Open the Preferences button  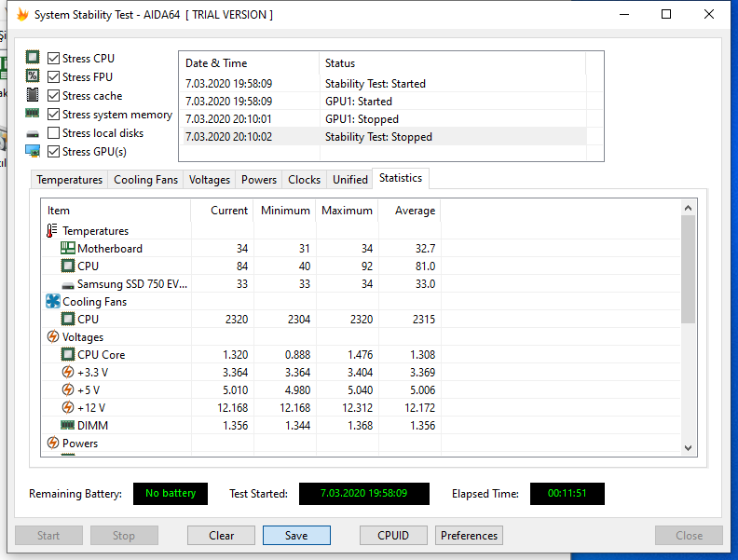(470, 536)
